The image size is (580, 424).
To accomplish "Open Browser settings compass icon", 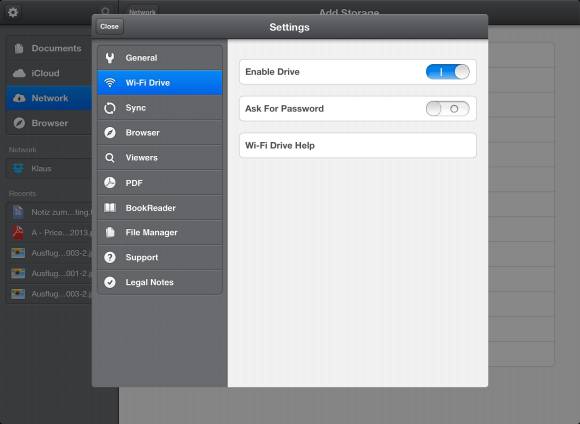I will pyautogui.click(x=110, y=132).
